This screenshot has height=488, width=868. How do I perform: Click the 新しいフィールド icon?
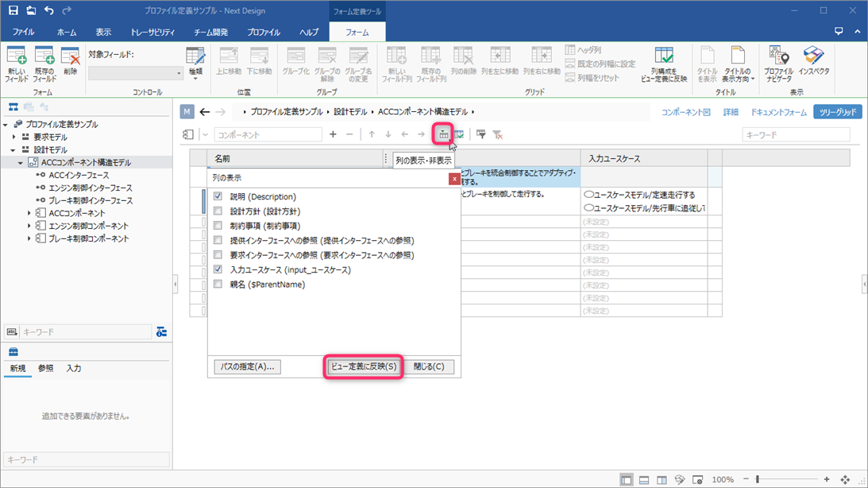(15, 62)
